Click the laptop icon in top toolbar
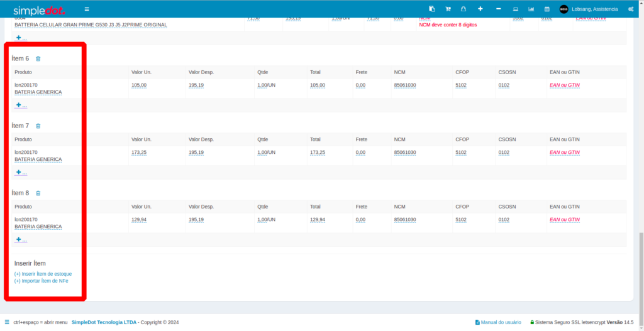The height and width of the screenshot is (331, 644). pyautogui.click(x=515, y=9)
